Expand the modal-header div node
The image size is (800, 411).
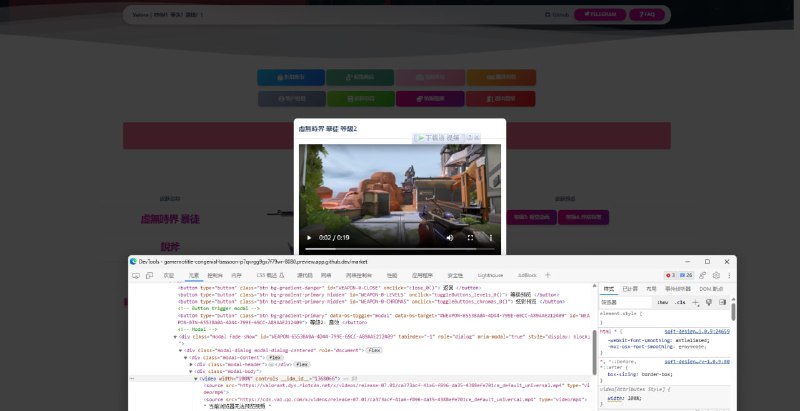tap(191, 365)
